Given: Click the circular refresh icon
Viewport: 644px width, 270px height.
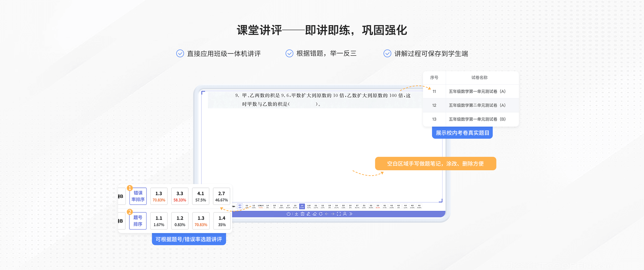Looking at the screenshot, I should point(321,214).
